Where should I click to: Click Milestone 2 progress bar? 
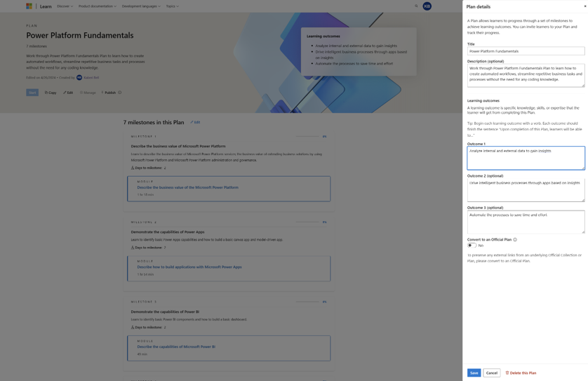point(307,222)
